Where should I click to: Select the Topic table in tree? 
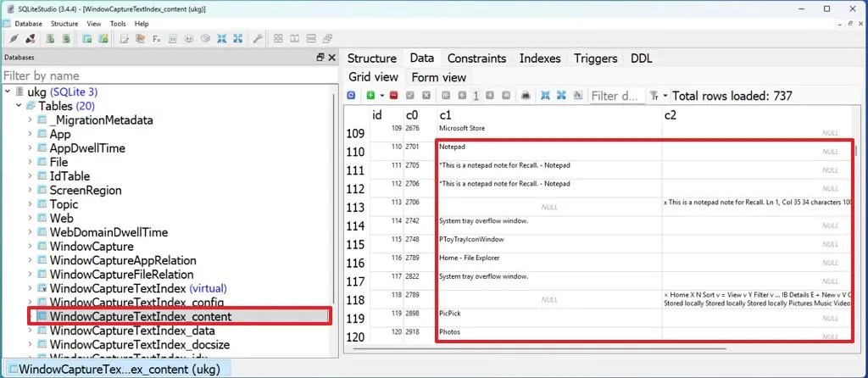click(64, 204)
